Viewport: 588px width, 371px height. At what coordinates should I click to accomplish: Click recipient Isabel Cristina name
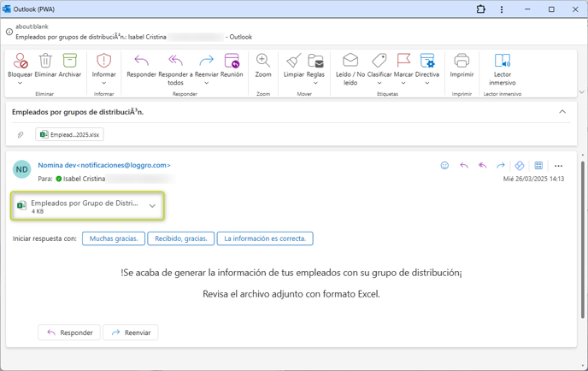(x=84, y=179)
